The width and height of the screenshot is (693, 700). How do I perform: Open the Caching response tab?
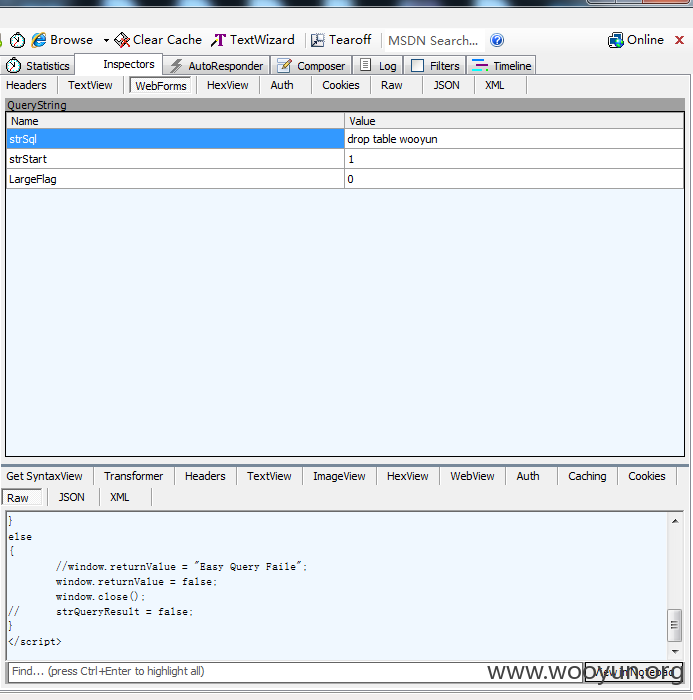pos(587,476)
